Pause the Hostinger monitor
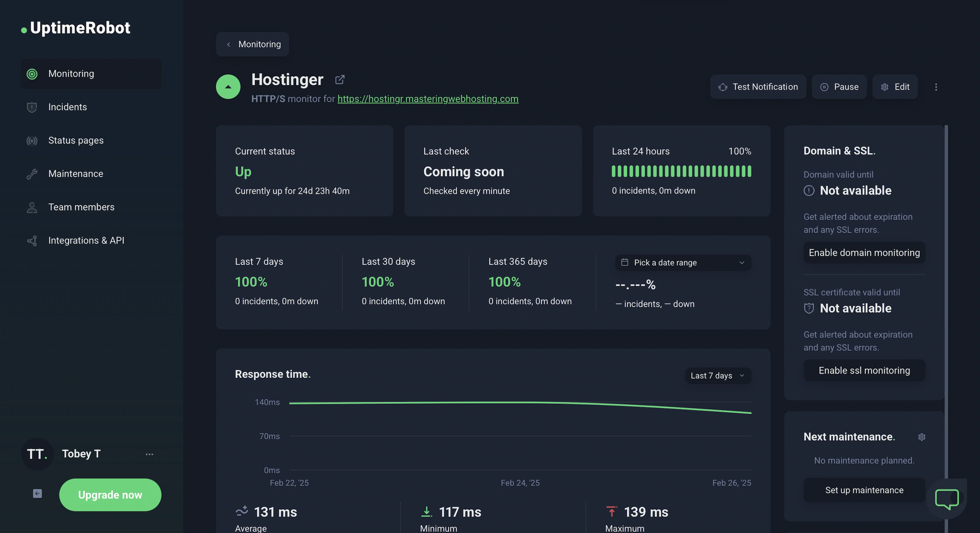The height and width of the screenshot is (533, 980). coord(839,87)
